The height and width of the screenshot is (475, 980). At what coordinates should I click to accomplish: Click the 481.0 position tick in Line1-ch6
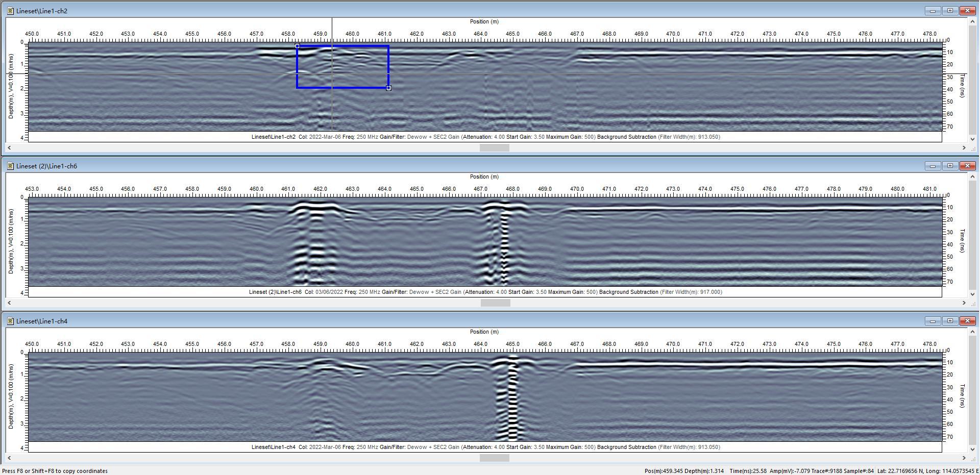929,189
